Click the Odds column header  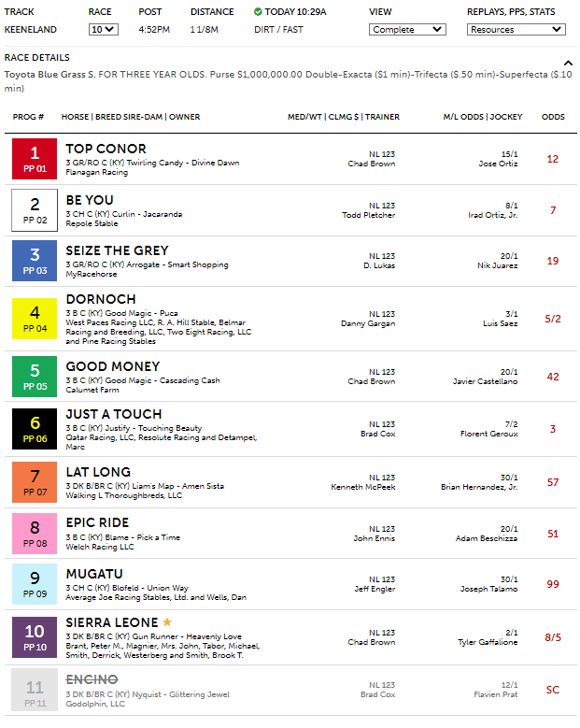pyautogui.click(x=553, y=117)
